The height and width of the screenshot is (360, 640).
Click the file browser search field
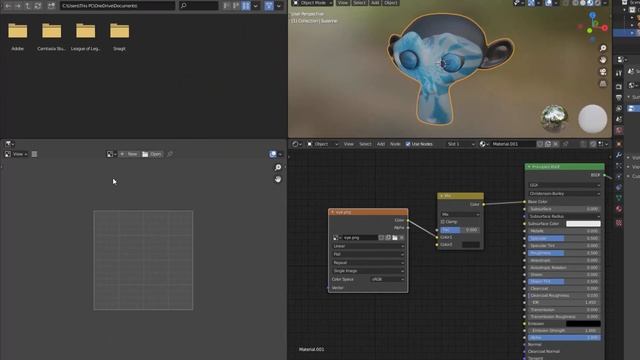199,6
